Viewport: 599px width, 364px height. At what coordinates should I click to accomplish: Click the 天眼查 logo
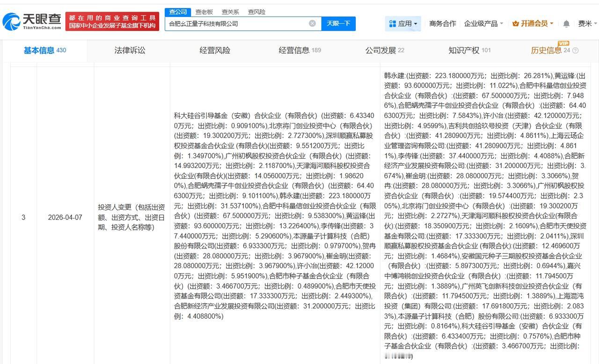tap(31, 21)
